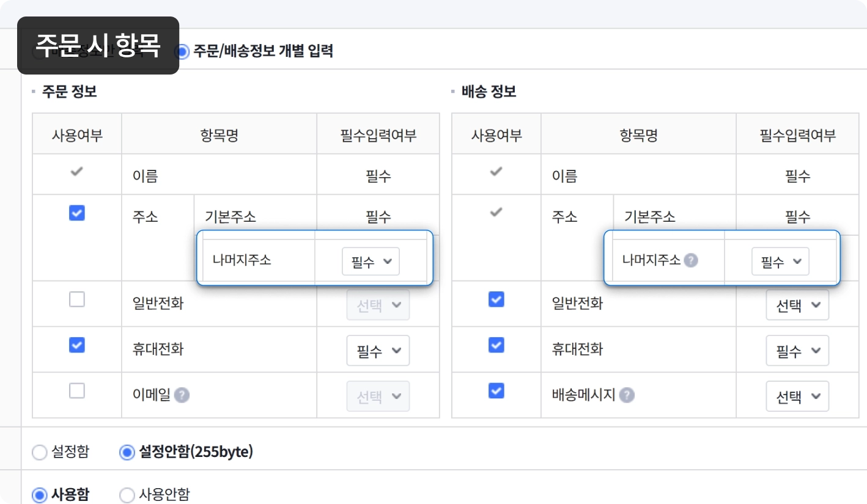Viewport: 867px width, 504px height.
Task: Uncheck the 주문 정보 휴대전화 checkbox
Action: (77, 345)
